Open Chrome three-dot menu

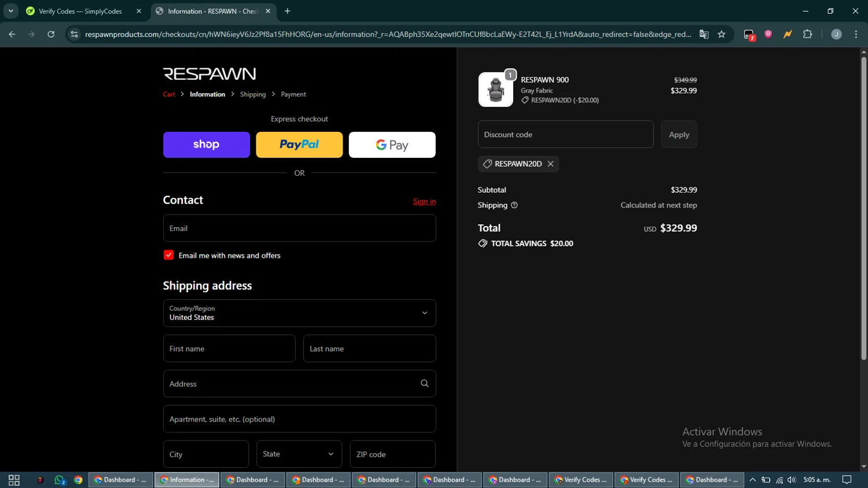pyautogui.click(x=856, y=34)
